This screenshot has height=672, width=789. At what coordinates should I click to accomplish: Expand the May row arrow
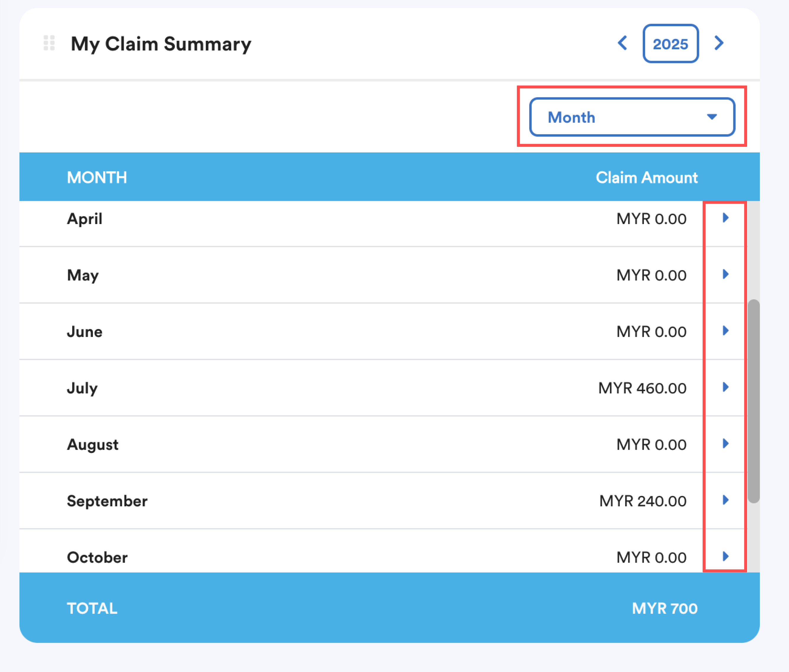click(725, 274)
